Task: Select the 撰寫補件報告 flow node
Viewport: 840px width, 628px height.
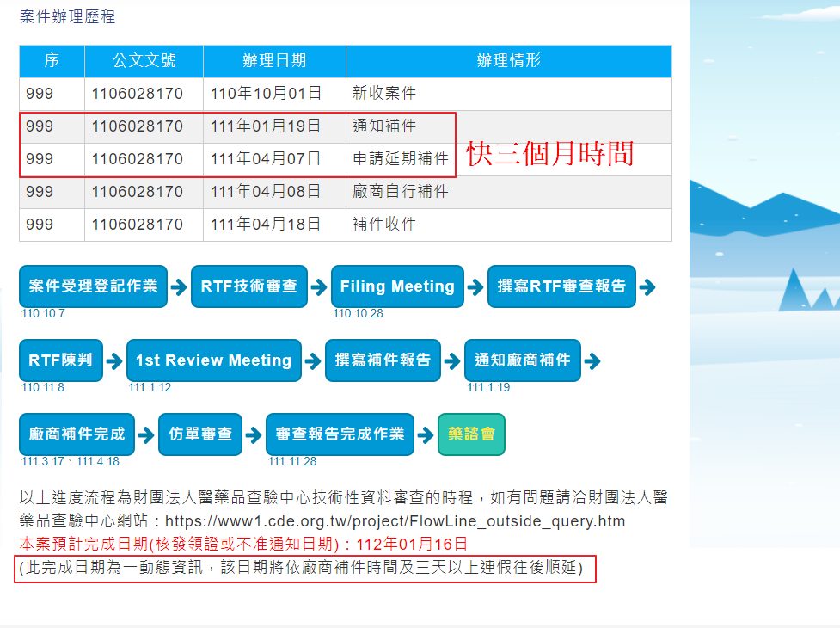Action: point(382,360)
